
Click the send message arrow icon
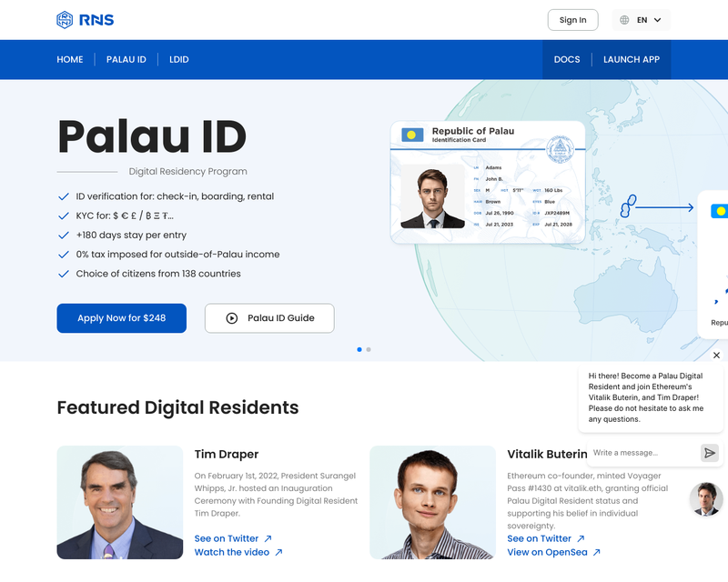pos(710,453)
